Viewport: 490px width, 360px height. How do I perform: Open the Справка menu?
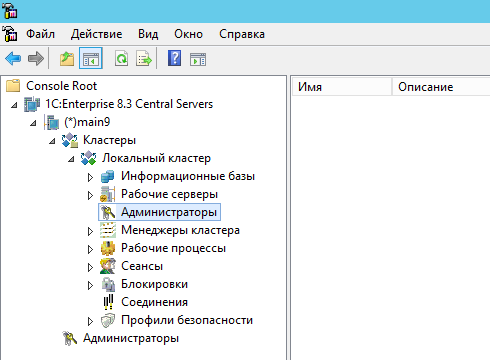click(242, 34)
